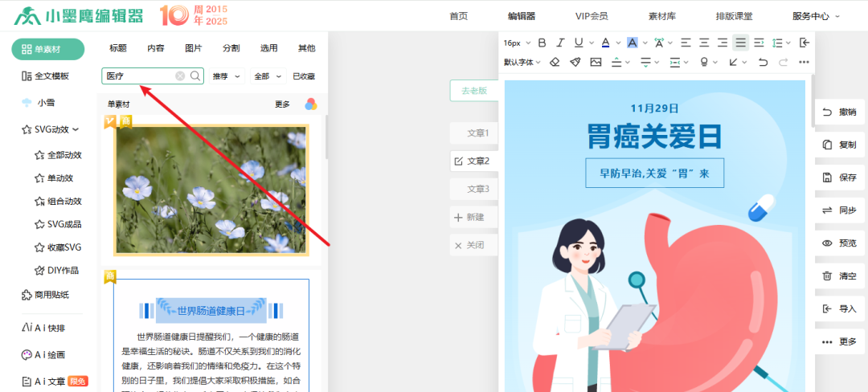Open the 编辑器 nav item
Image resolution: width=868 pixels, height=392 pixels.
point(522,16)
